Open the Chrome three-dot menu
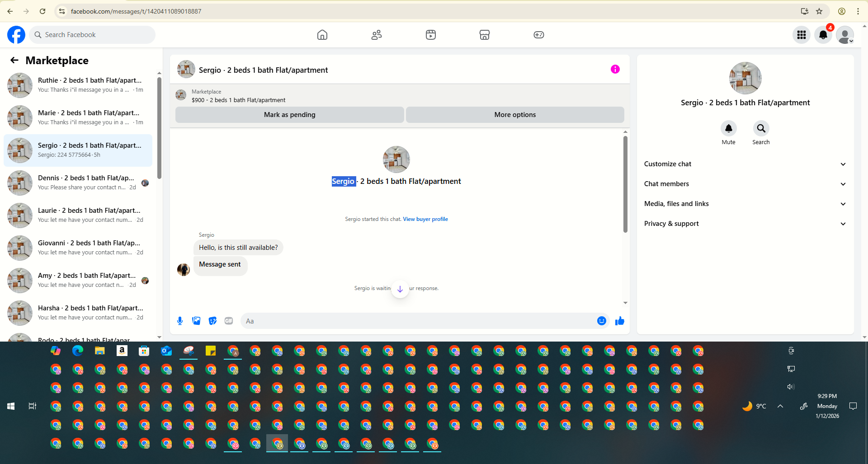 pos(858,11)
